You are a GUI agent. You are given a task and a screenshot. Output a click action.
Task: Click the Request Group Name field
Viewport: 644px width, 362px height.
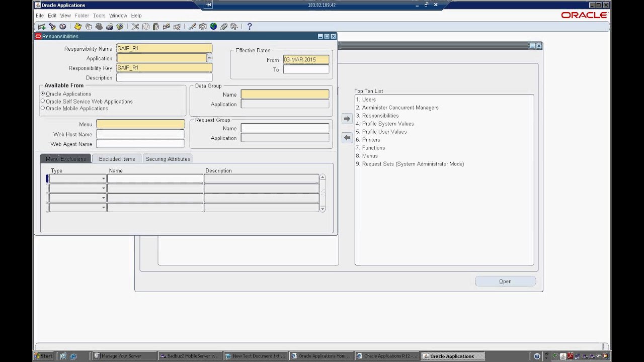pyautogui.click(x=285, y=128)
